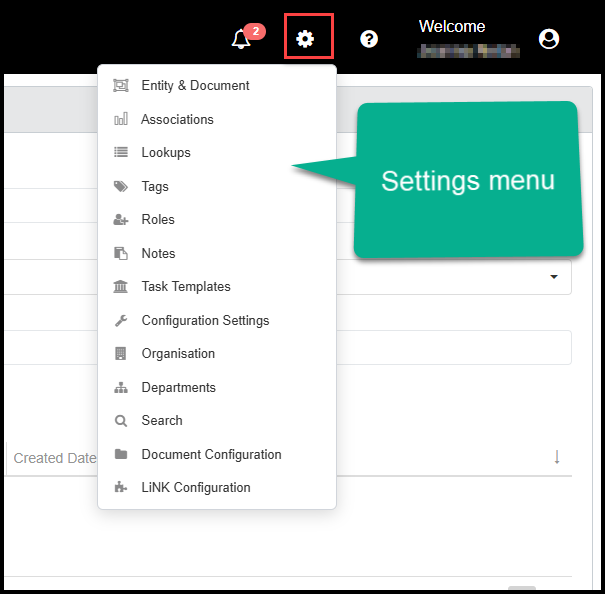Screen dimensions: 605x594
Task: Click the settings gear icon
Action: (x=306, y=39)
